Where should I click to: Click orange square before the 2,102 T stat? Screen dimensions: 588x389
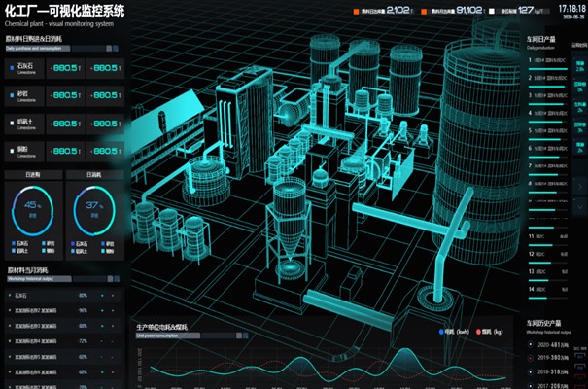click(356, 12)
